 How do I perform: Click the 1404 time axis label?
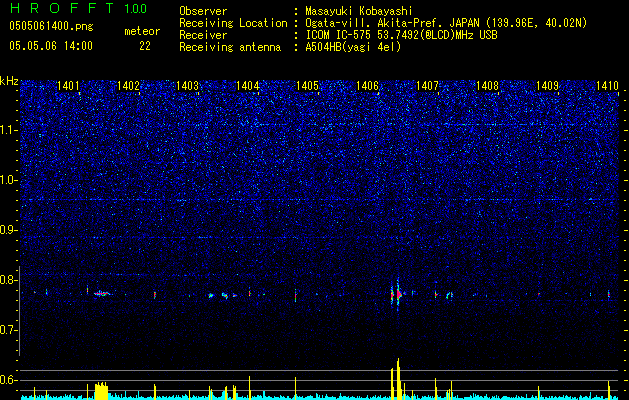click(x=248, y=85)
